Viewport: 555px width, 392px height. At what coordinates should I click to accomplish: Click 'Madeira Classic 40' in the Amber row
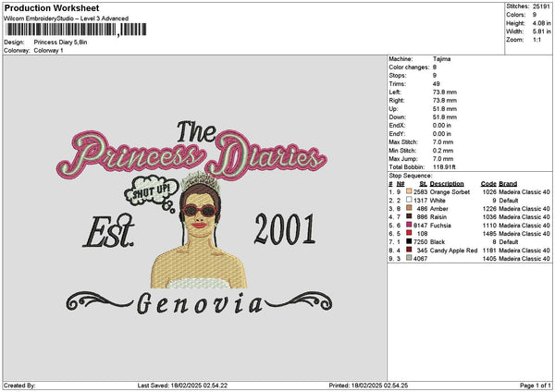[524, 208]
